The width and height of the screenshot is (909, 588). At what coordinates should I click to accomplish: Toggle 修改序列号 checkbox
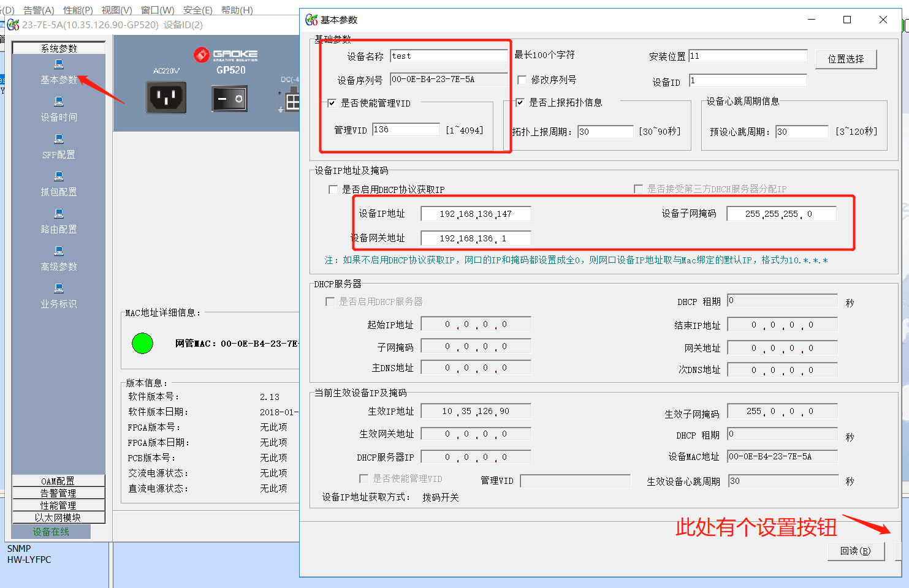pyautogui.click(x=522, y=80)
